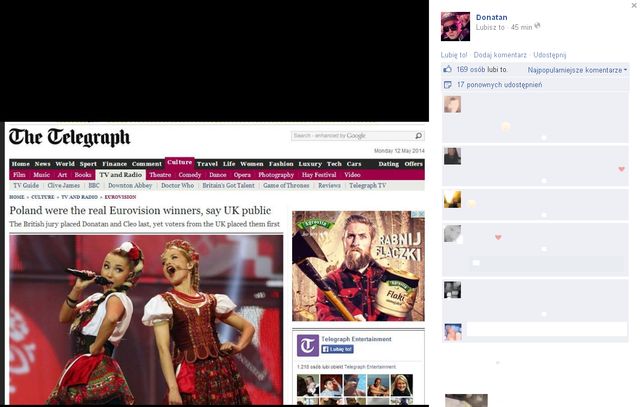Select the Culture tab
This screenshot has width=640, height=407.
tap(180, 162)
